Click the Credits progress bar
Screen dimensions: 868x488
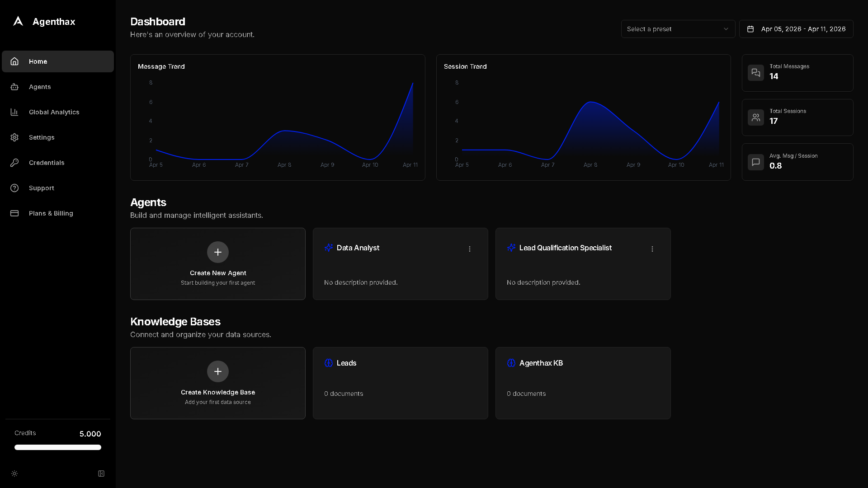(58, 447)
